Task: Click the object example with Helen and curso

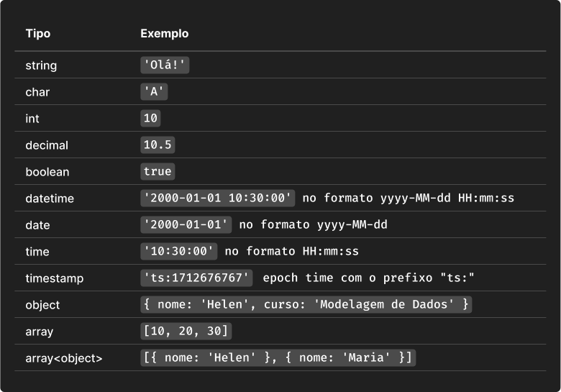Action: [306, 305]
